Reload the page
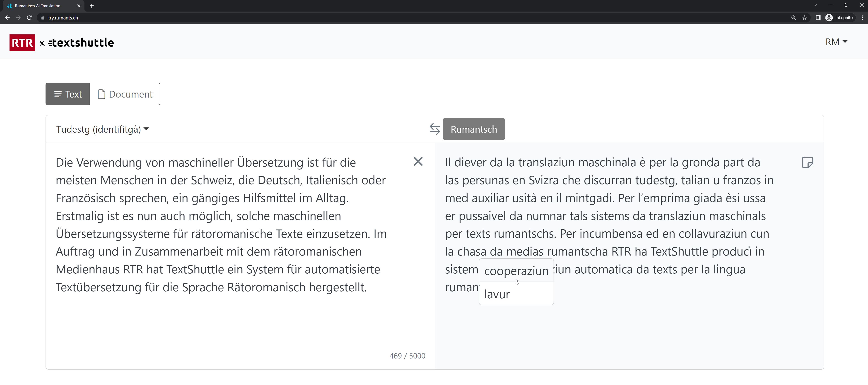 coord(29,18)
